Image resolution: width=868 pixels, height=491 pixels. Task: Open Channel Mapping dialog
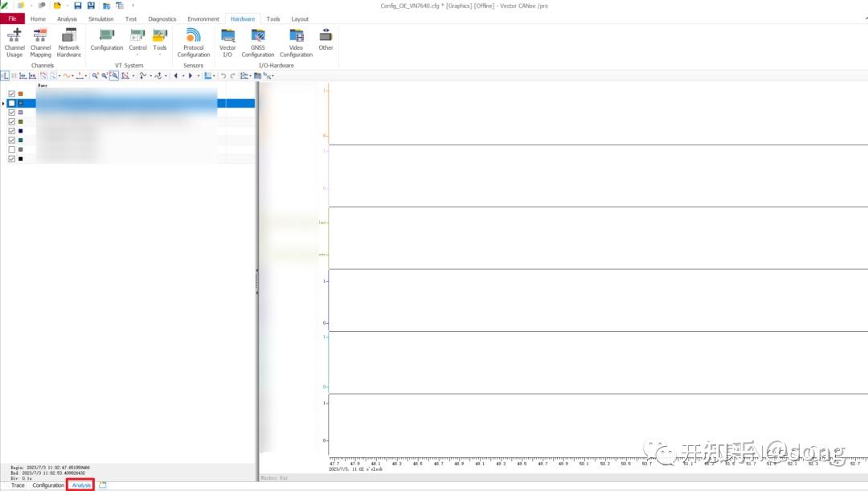click(40, 43)
